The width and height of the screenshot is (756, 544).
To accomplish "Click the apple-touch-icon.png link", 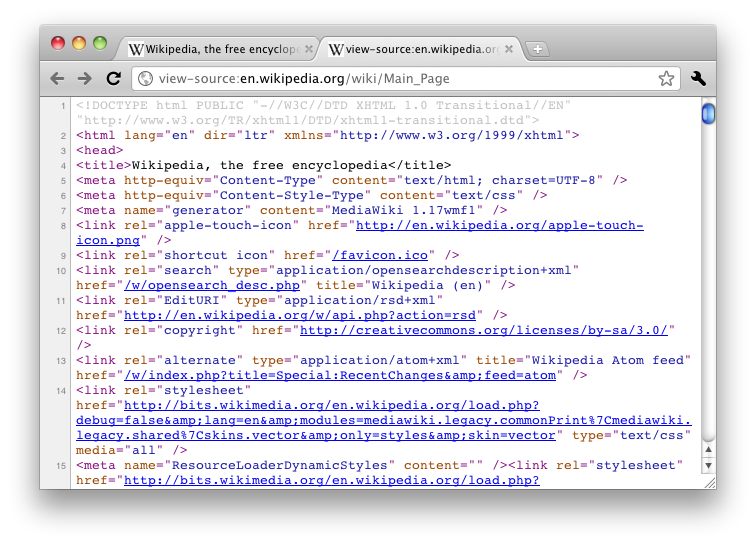I will point(108,240).
